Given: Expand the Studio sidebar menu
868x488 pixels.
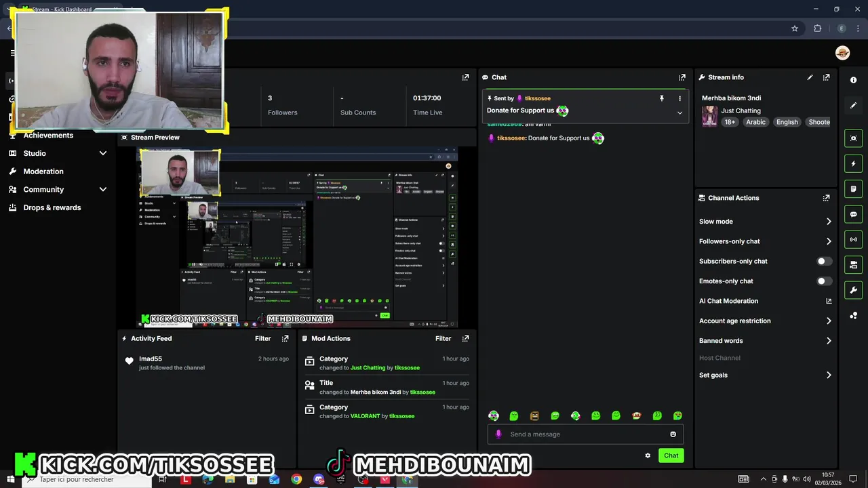Looking at the screenshot, I should tap(103, 153).
